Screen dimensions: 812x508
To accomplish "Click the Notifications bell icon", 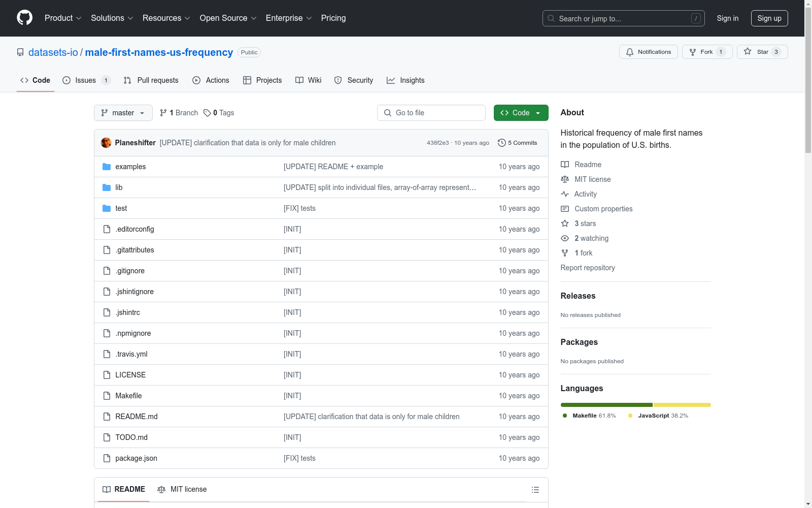I will coord(630,52).
